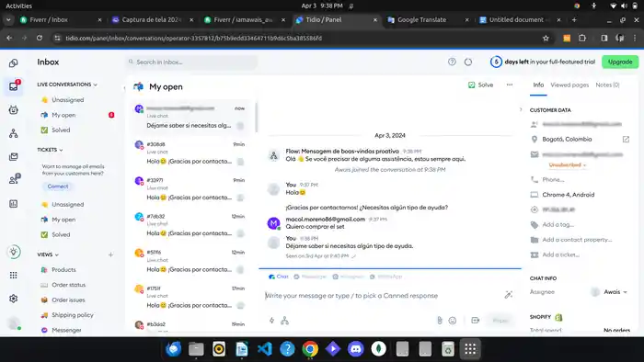Reload the page with the browser reload button

40,38
